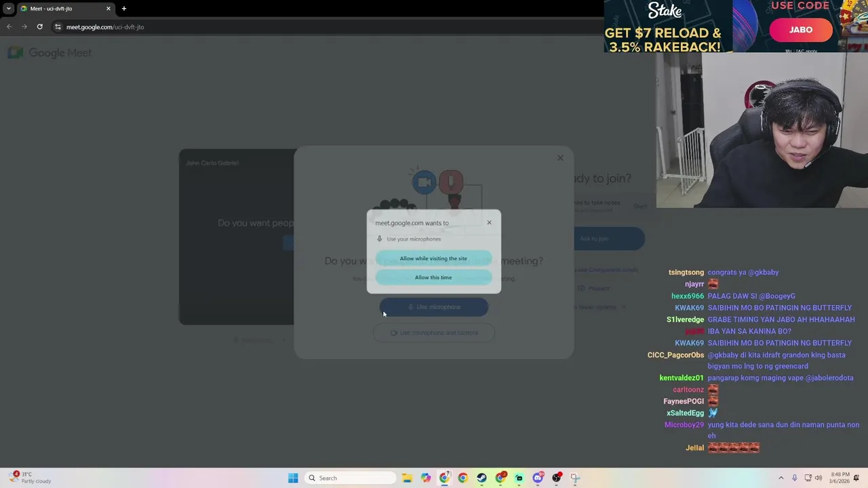Collapse the fewer options chevron

click(x=623, y=307)
